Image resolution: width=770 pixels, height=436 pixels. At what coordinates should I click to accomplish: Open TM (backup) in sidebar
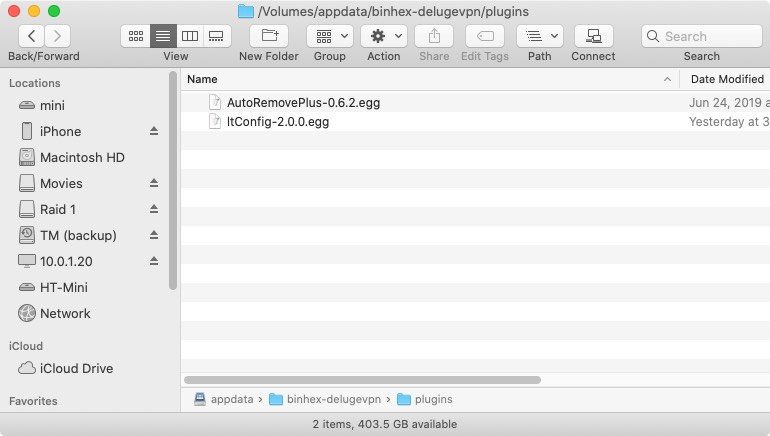[78, 236]
